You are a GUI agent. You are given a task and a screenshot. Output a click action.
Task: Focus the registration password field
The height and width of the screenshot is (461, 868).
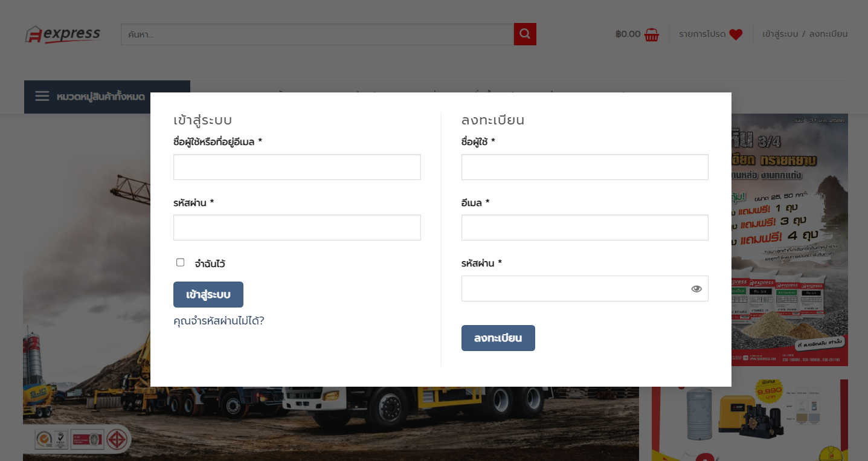click(585, 288)
